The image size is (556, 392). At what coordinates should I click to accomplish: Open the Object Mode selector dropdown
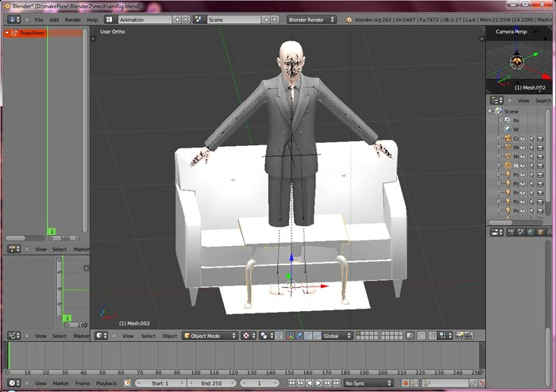coord(210,336)
